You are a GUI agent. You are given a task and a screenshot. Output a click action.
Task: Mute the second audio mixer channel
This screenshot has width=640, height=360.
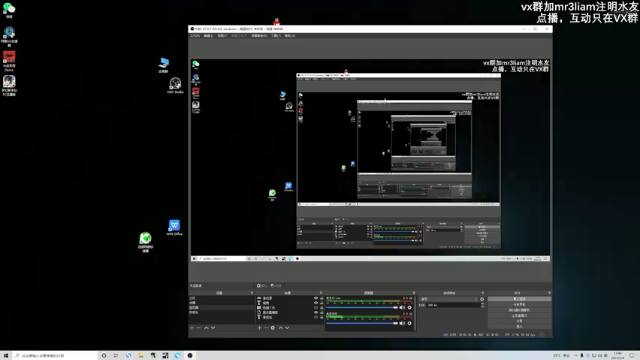(402, 323)
